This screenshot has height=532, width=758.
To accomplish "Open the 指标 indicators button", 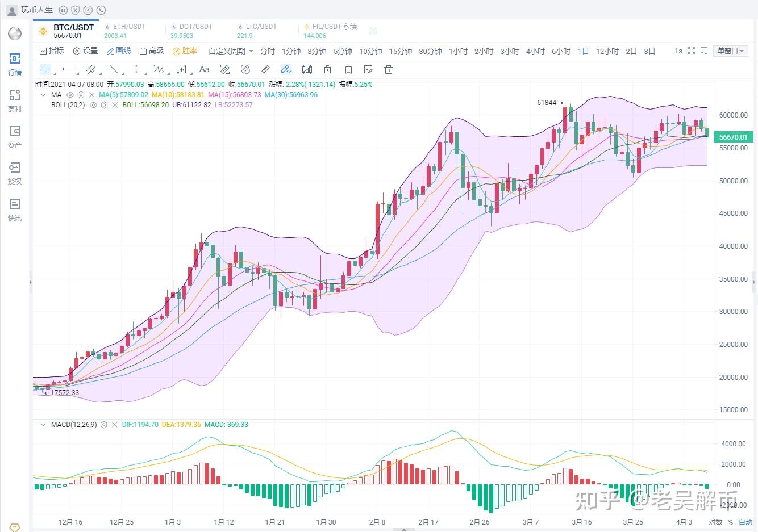I will tap(52, 51).
